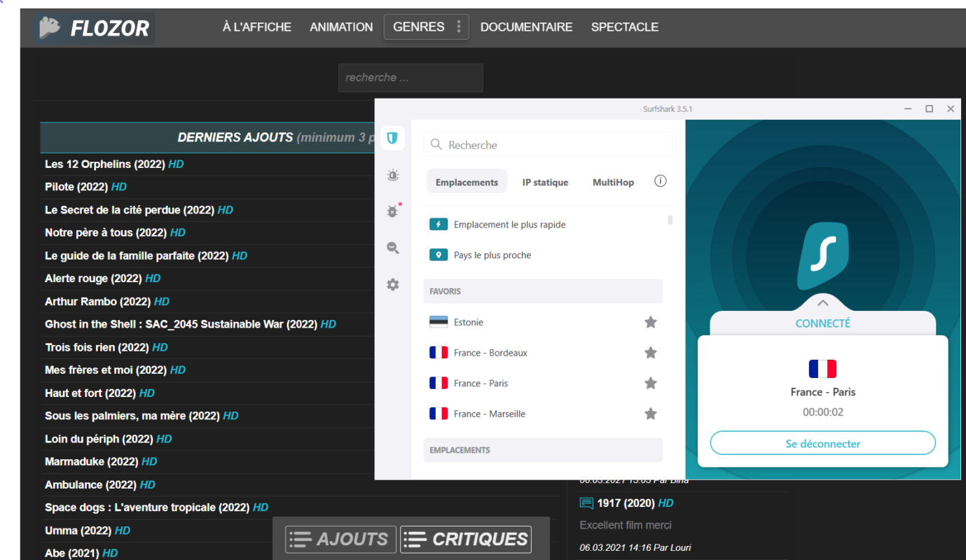Open the DOCUMENTAIRE menu item
The height and width of the screenshot is (560, 966).
click(526, 27)
